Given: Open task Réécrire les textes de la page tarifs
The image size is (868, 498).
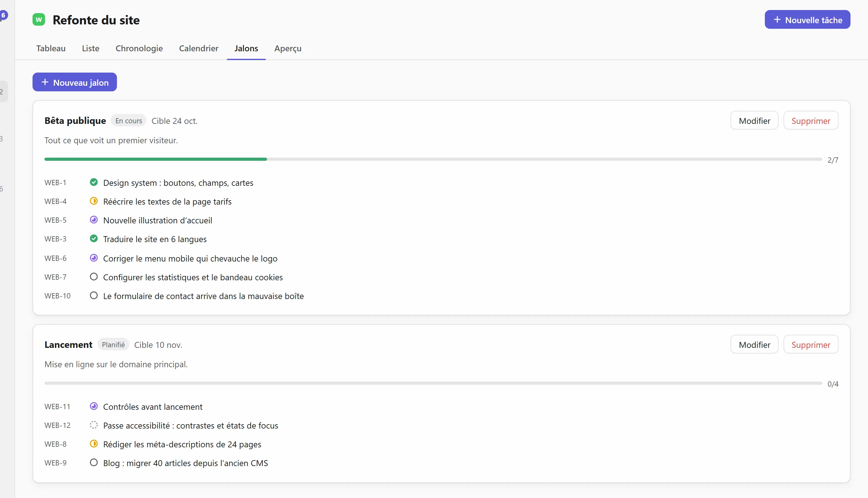Looking at the screenshot, I should [x=167, y=202].
